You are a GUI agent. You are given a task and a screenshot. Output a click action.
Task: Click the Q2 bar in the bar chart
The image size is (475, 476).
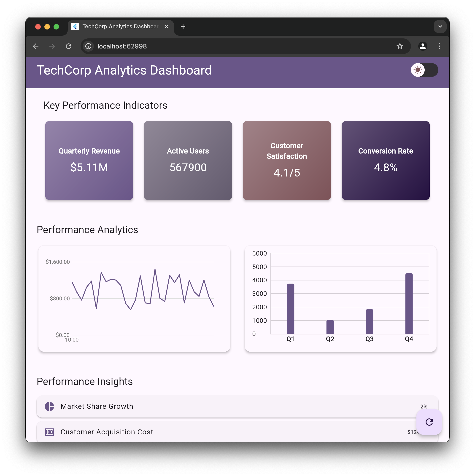(330, 327)
